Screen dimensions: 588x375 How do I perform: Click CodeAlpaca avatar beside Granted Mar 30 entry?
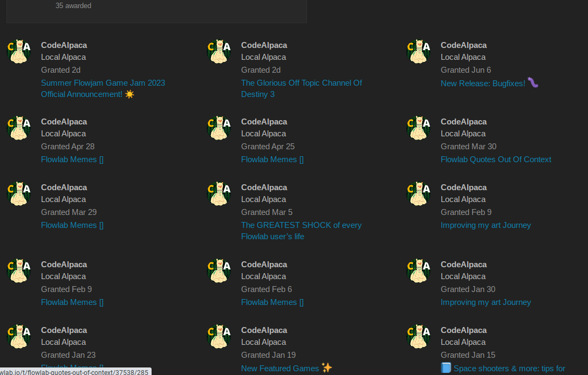tap(419, 128)
